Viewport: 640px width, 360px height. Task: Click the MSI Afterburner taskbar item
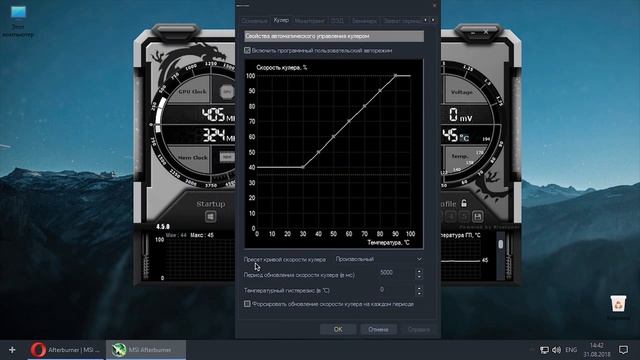pyautogui.click(x=146, y=350)
